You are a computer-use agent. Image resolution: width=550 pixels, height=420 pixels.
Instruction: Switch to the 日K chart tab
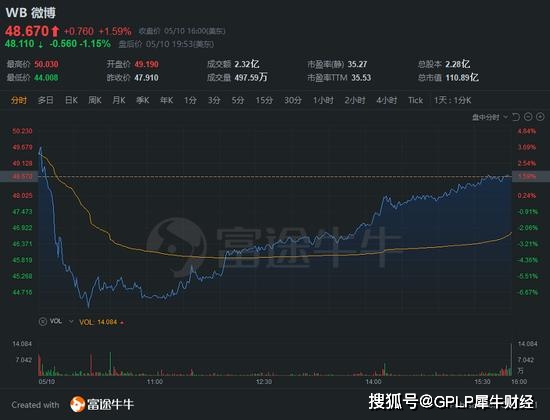71,100
